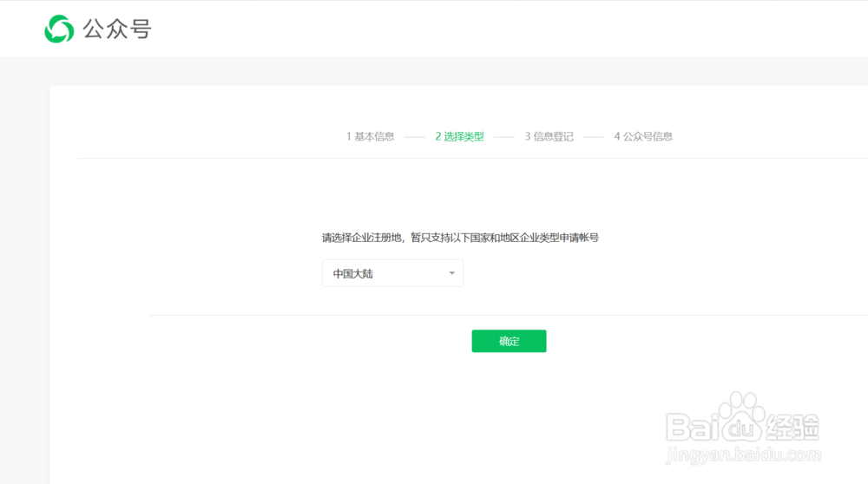
Task: Click the 公众号 header title text
Action: 117,29
